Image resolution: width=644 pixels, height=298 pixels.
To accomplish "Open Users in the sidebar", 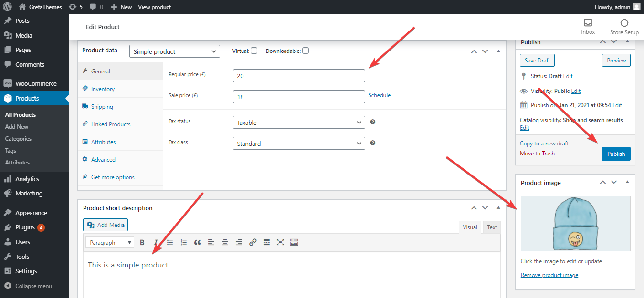I will (34, 242).
